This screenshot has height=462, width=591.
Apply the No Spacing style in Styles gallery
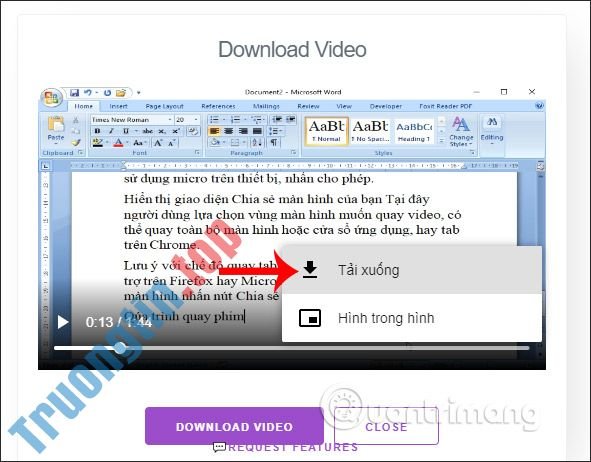(x=371, y=131)
